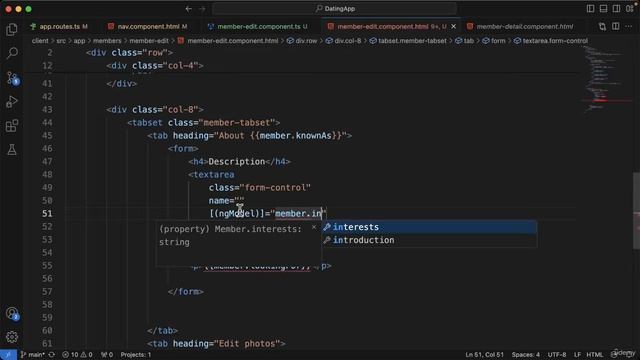Toggle the primary side bar layout icon
The image size is (640, 360).
[590, 9]
